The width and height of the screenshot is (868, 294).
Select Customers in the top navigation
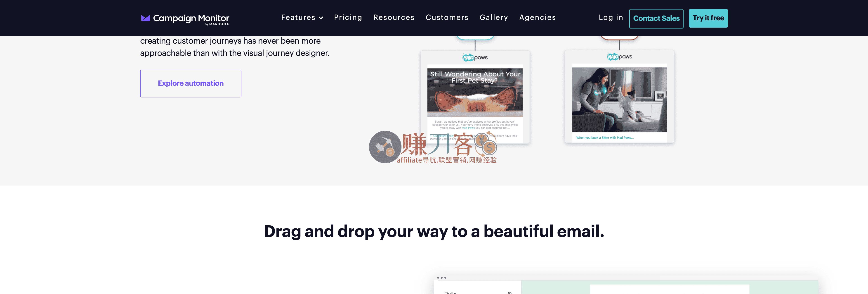click(x=447, y=18)
